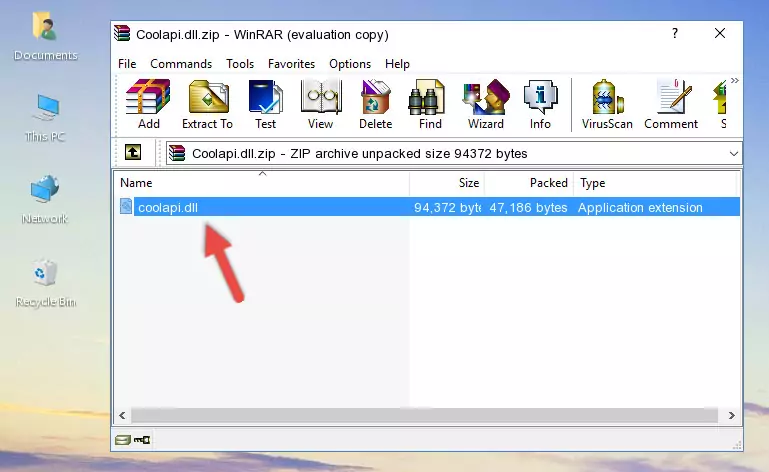Add an archive Comment
The height and width of the screenshot is (472, 769).
point(671,104)
